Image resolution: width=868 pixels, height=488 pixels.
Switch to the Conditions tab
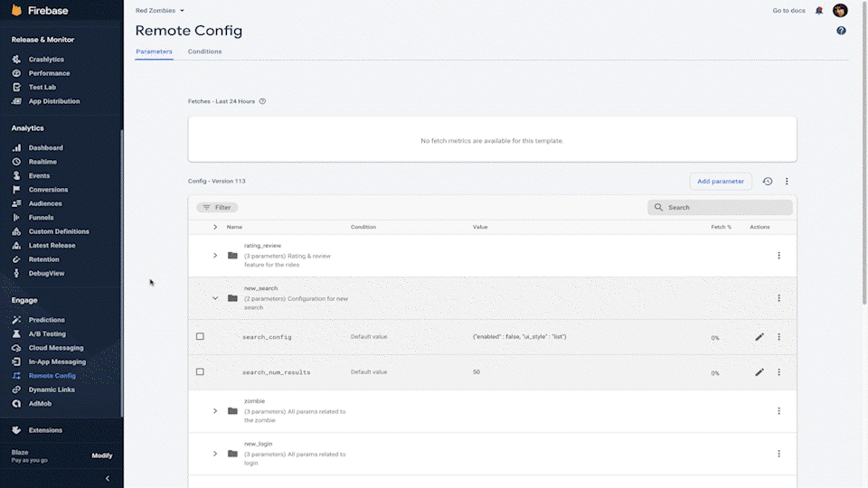click(204, 52)
